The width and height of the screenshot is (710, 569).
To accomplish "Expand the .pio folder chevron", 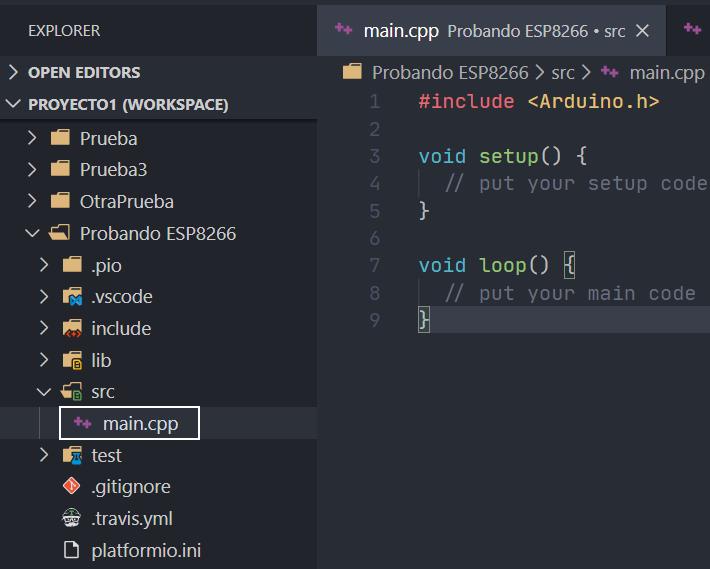I will 44,265.
